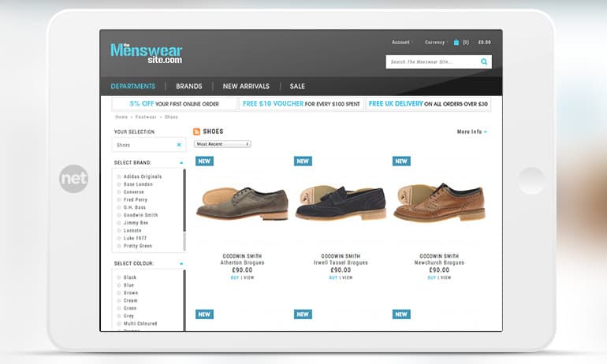The width and height of the screenshot is (607, 364).
Task: Click the Newchurch Brogues product name
Action: 439,262
